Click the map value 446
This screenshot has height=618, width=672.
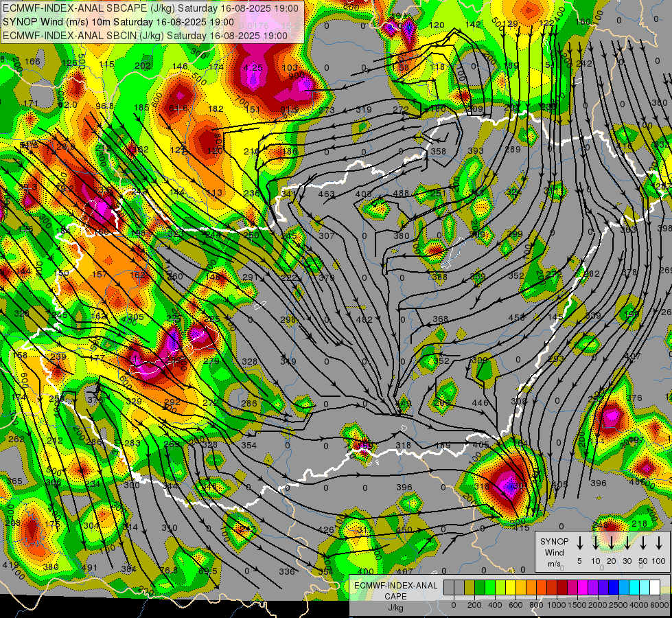[480, 402]
